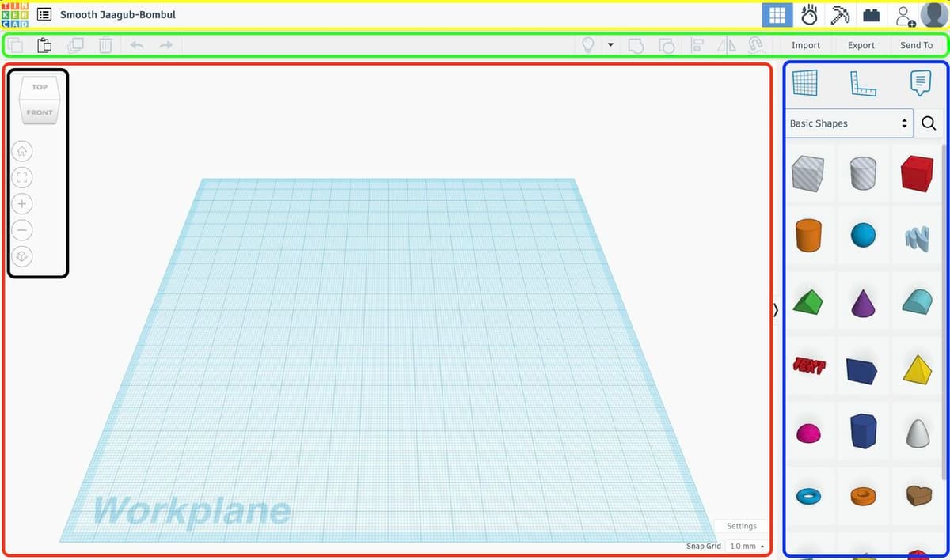The height and width of the screenshot is (560, 950).
Task: Fit all in view
Action: tap(22, 177)
